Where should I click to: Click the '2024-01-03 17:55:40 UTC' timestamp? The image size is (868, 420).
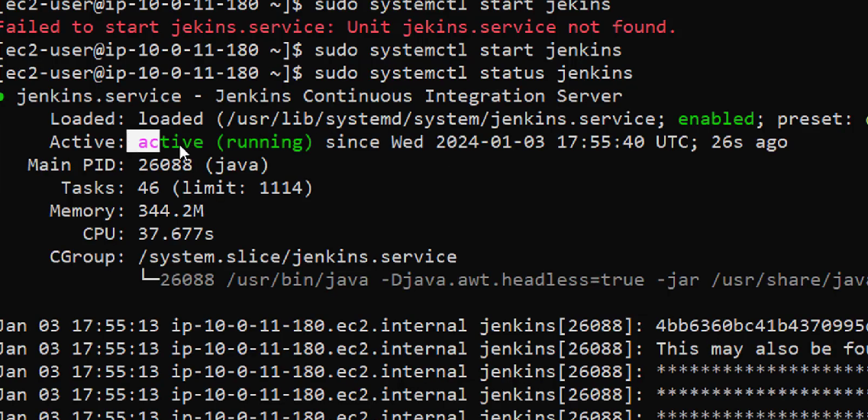[x=561, y=142]
